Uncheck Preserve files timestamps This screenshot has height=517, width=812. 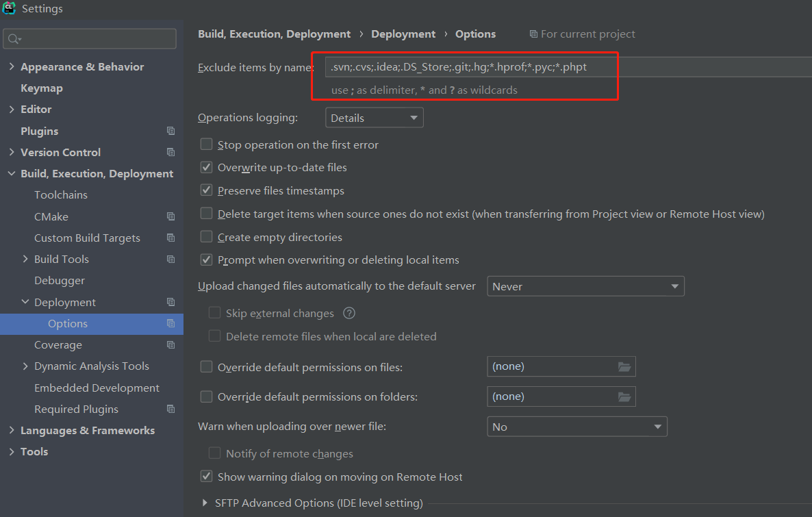point(206,190)
